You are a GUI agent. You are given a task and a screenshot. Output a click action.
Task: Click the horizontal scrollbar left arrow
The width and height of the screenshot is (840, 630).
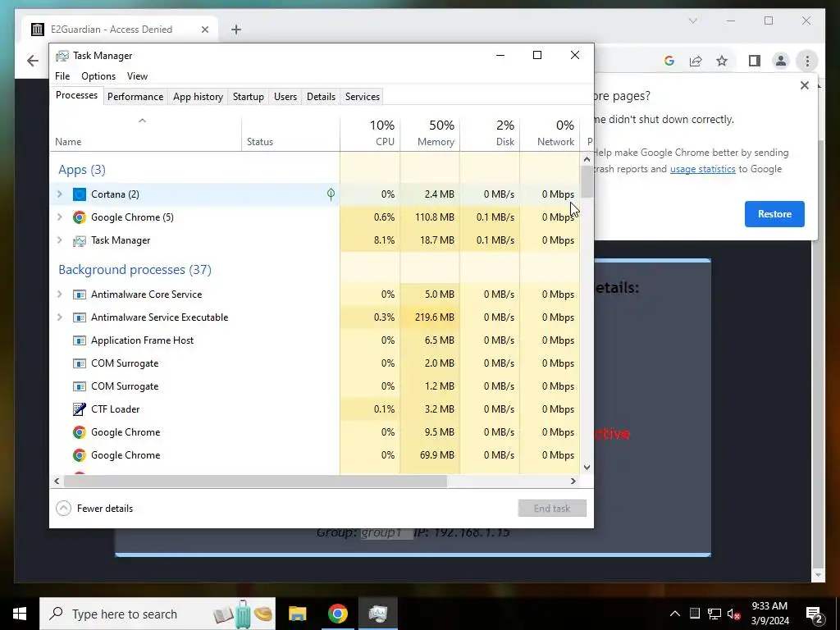click(57, 481)
